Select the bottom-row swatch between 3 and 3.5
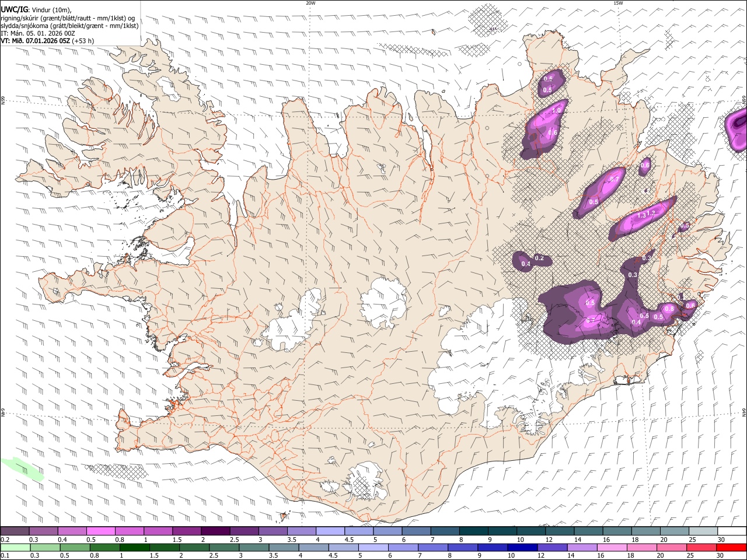 click(253, 548)
